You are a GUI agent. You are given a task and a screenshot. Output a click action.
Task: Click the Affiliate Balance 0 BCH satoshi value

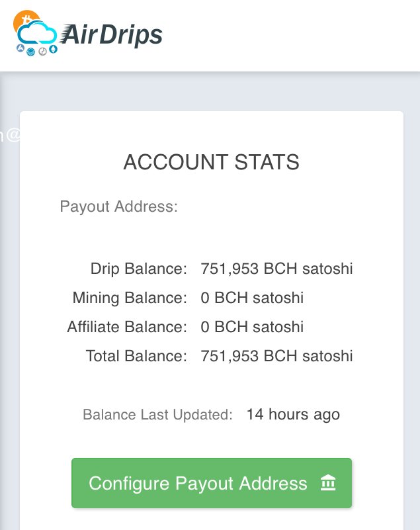pyautogui.click(x=252, y=327)
